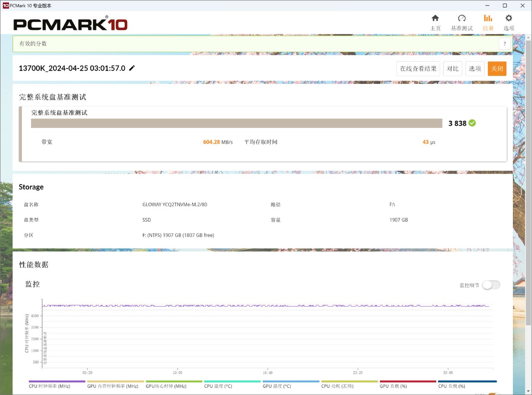Screen dimensions: 532x395
Task: Click the question mark help button
Action: click(505, 44)
